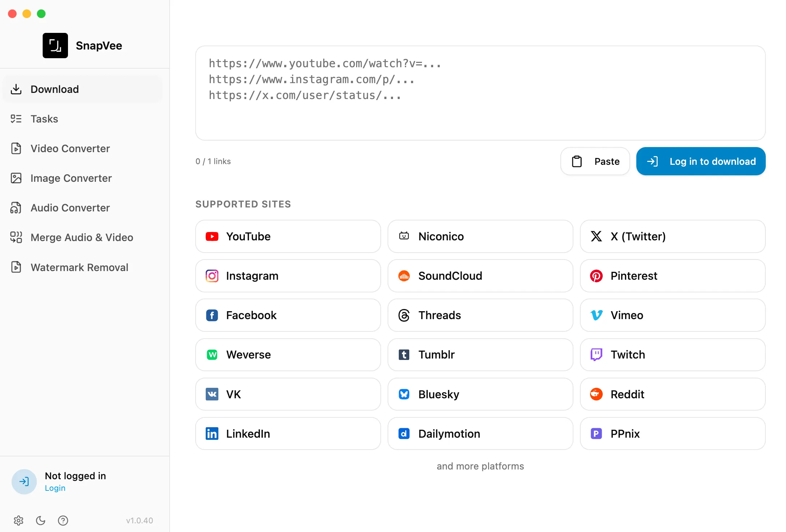Click the Pinterest logo icon

[x=596, y=276]
